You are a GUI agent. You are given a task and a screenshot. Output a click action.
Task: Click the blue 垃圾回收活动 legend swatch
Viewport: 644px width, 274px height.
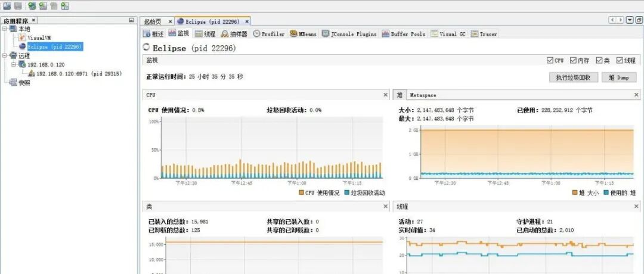pyautogui.click(x=346, y=192)
